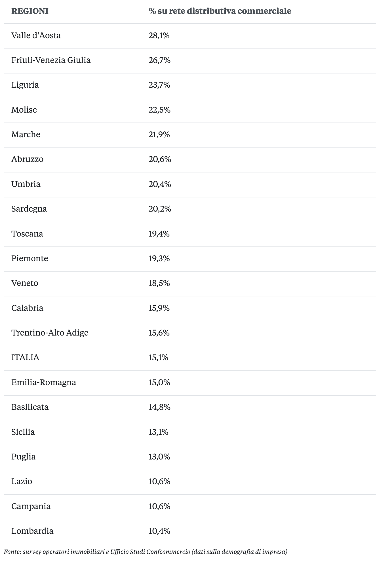The height and width of the screenshot is (565, 392).
Task: Click the REGIONI column header
Action: (x=30, y=11)
